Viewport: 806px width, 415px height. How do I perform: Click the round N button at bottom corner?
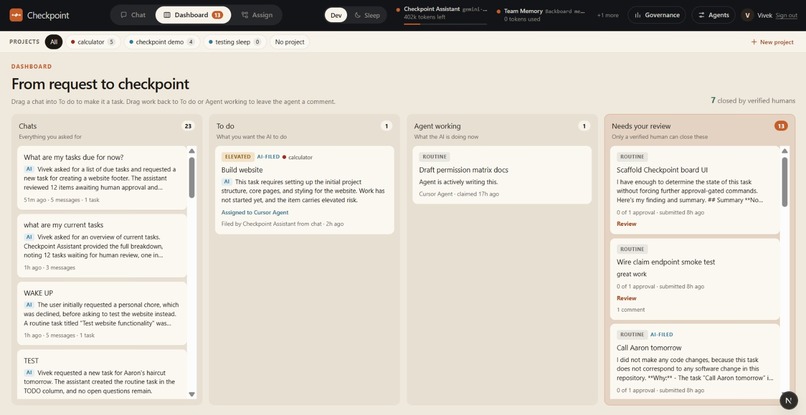click(x=789, y=400)
